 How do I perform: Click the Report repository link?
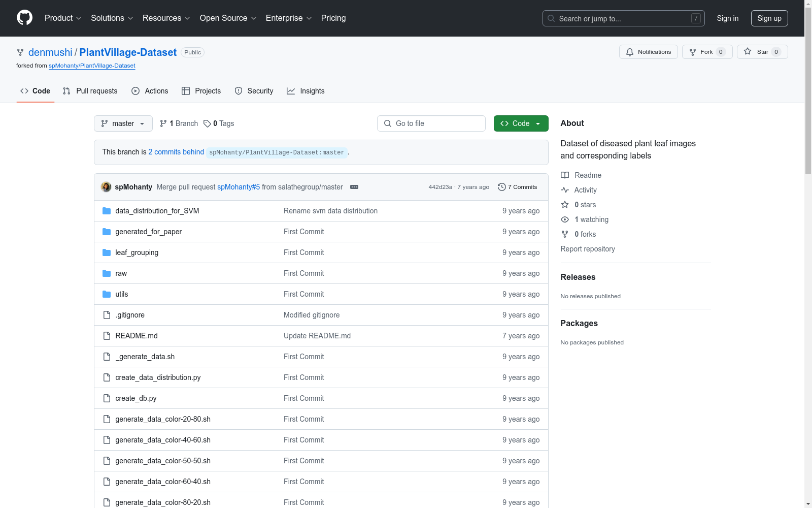click(x=588, y=249)
